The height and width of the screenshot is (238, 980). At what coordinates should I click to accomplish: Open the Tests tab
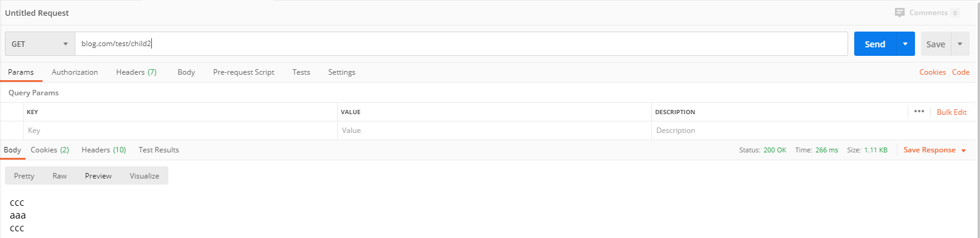[x=301, y=72]
